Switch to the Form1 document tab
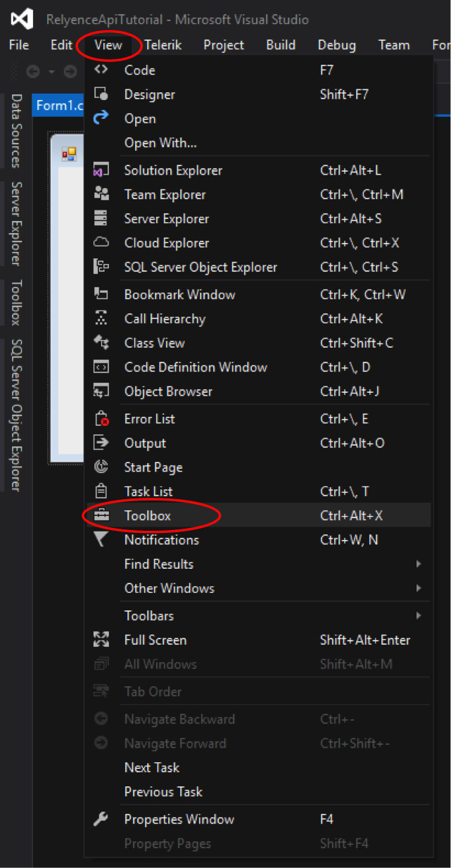The width and height of the screenshot is (451, 868). [x=61, y=105]
